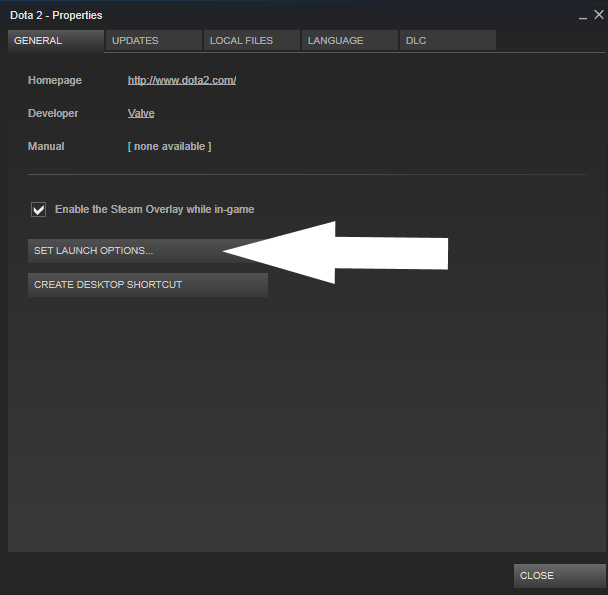608x595 pixels.
Task: Open the dota2.com homepage link
Action: pos(182,80)
